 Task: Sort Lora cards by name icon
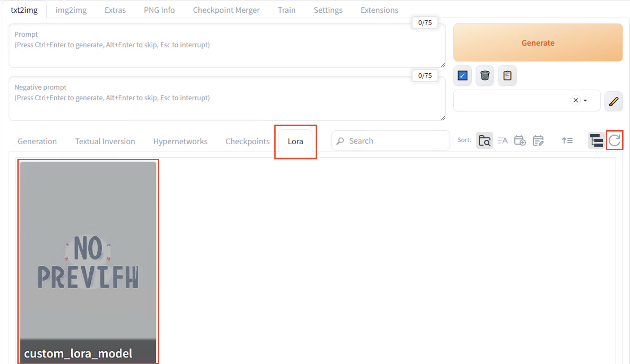(502, 141)
